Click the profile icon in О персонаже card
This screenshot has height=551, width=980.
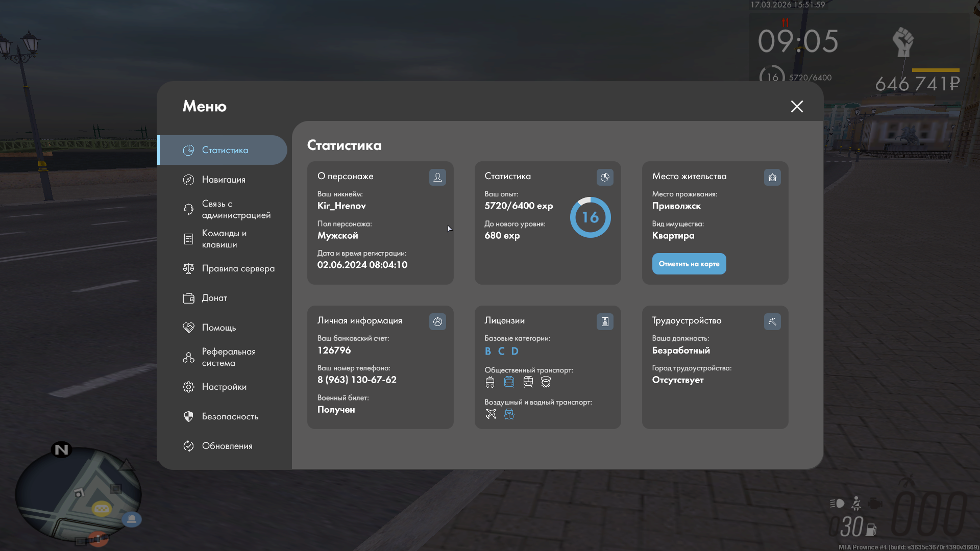[x=437, y=177]
